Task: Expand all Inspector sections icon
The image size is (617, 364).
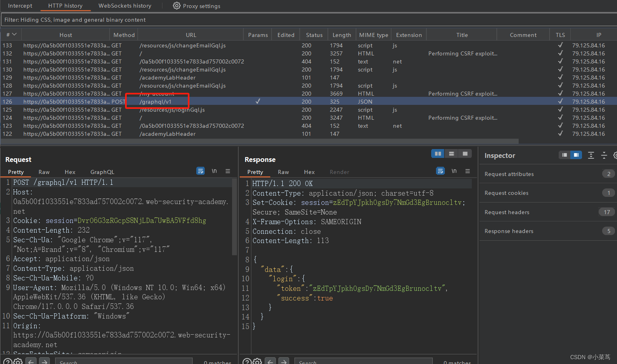Action: click(x=591, y=155)
